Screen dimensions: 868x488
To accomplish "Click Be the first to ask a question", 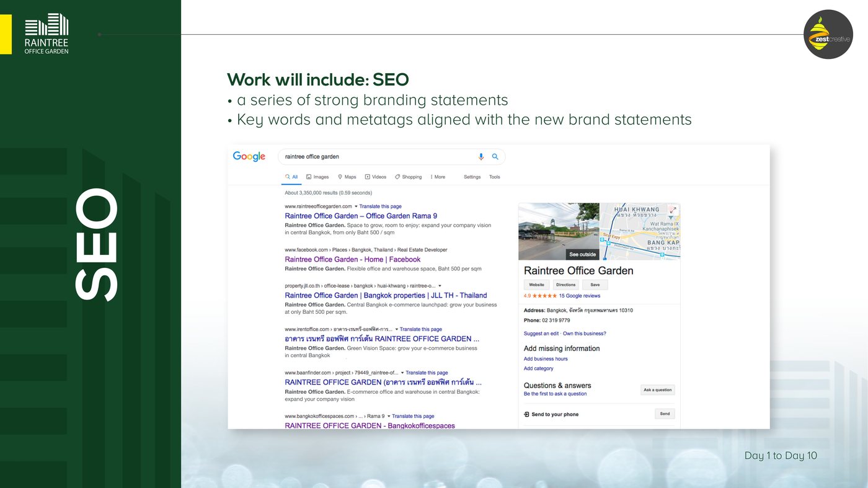I will click(555, 394).
